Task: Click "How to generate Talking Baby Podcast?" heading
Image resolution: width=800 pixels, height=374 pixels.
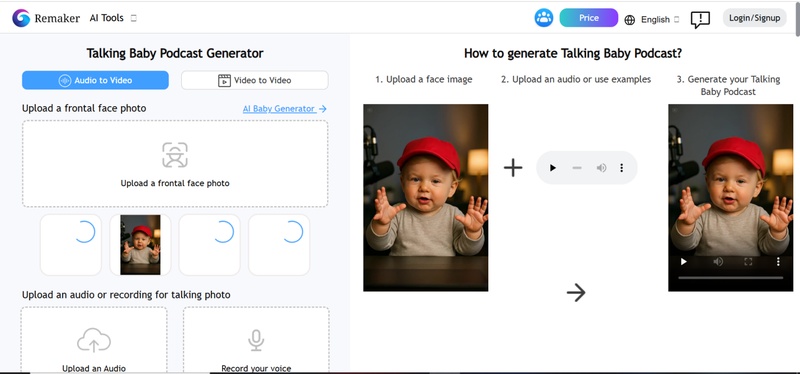Action: click(573, 53)
